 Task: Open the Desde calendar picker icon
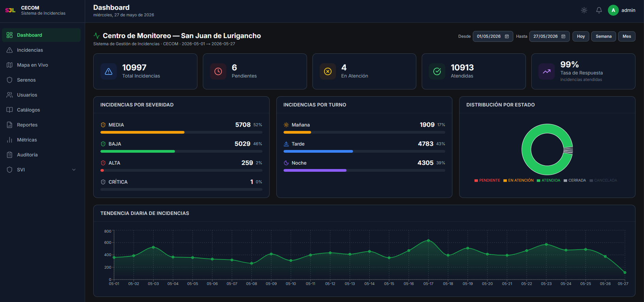[x=507, y=36]
